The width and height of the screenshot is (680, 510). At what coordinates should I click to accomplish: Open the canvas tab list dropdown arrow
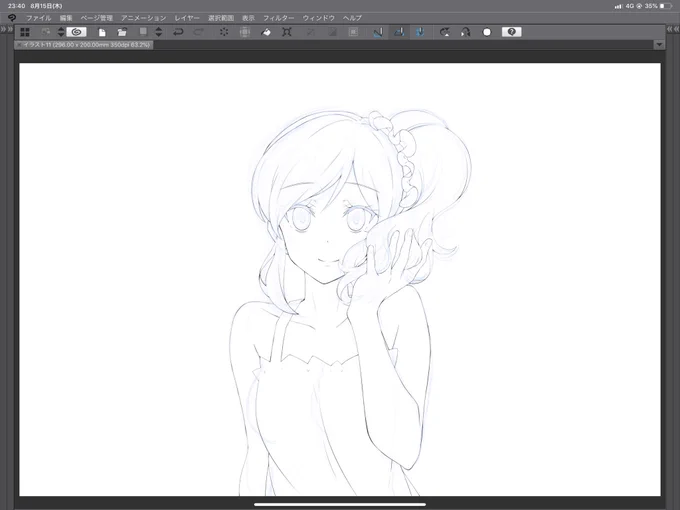pyautogui.click(x=659, y=45)
